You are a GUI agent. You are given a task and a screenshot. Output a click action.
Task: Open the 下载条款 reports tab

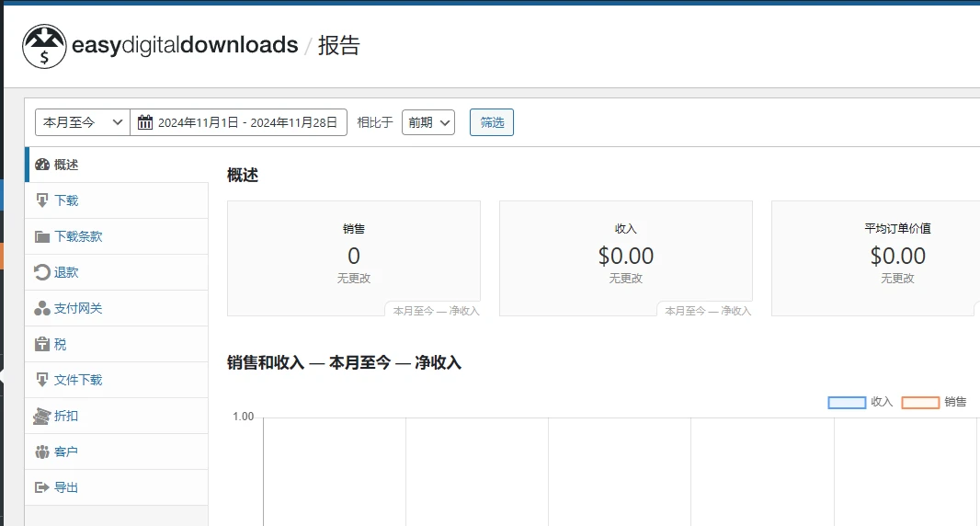(116, 236)
